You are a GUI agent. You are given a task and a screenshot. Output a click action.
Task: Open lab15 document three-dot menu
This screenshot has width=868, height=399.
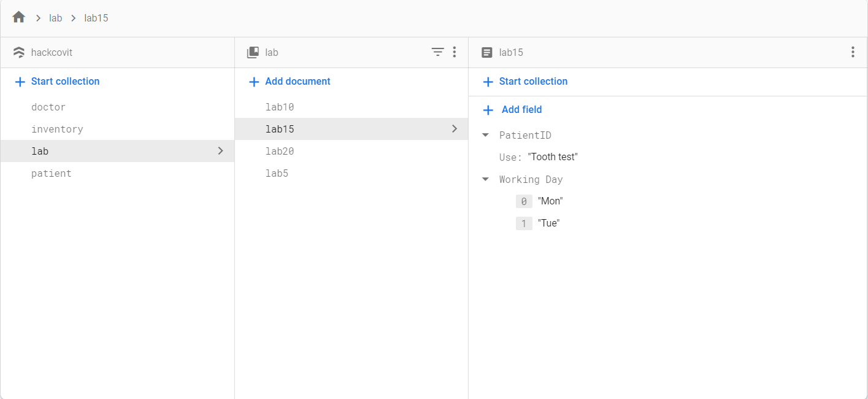pyautogui.click(x=853, y=52)
